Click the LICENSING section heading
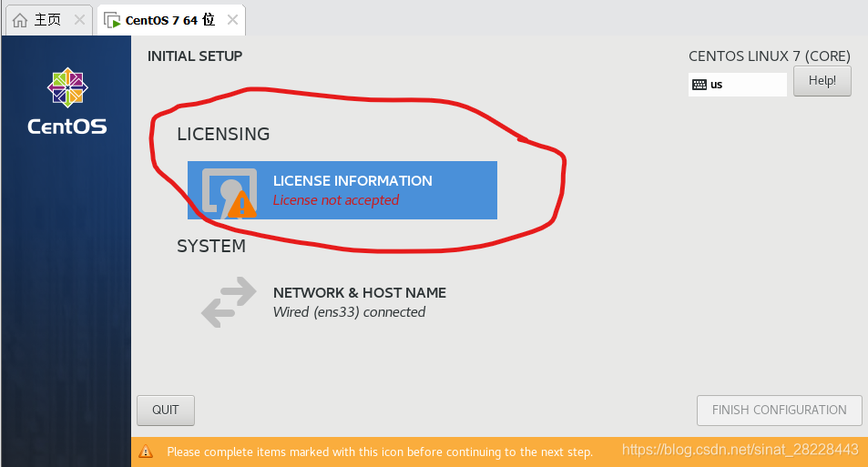868x467 pixels. coord(223,134)
